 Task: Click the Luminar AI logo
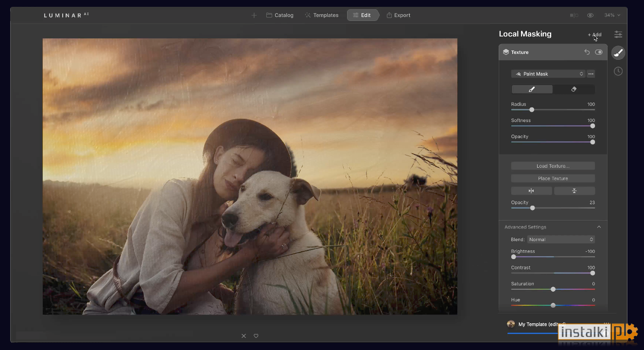[66, 15]
